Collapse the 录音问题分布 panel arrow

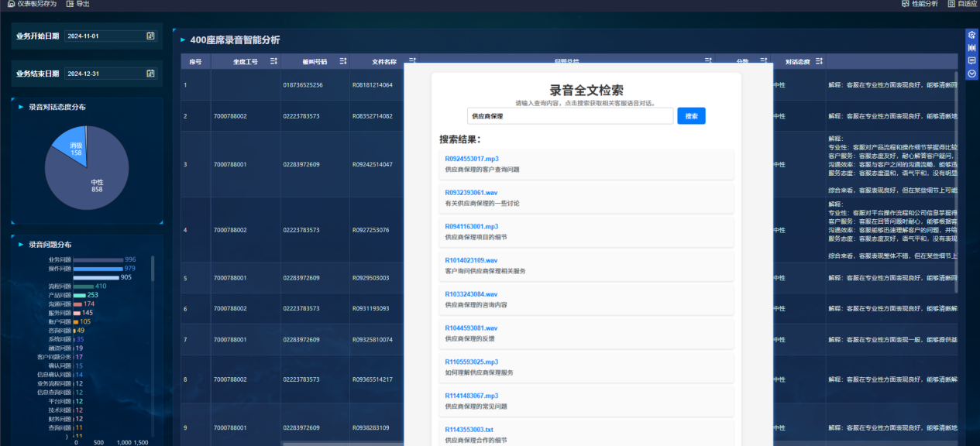coord(21,245)
